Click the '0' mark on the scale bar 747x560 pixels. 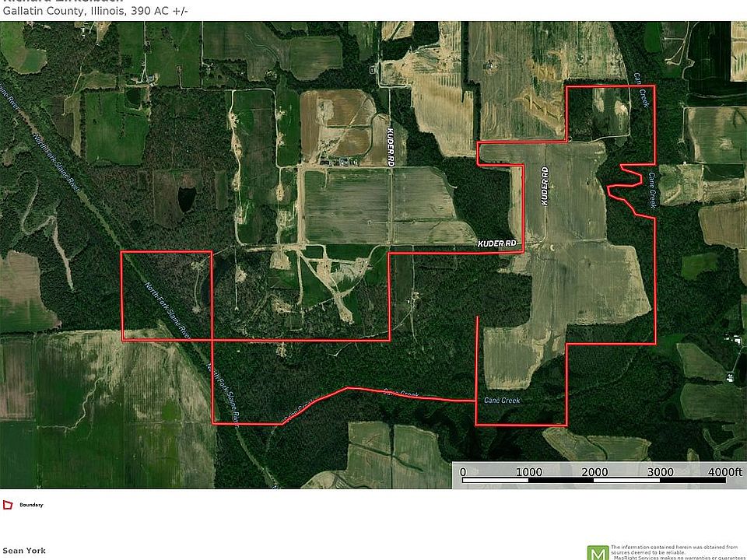(462, 472)
